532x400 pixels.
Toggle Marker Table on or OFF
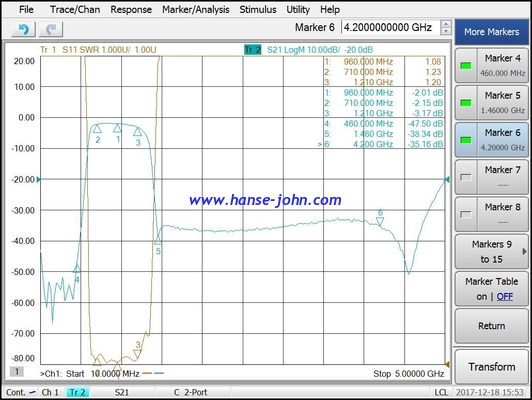coord(492,289)
